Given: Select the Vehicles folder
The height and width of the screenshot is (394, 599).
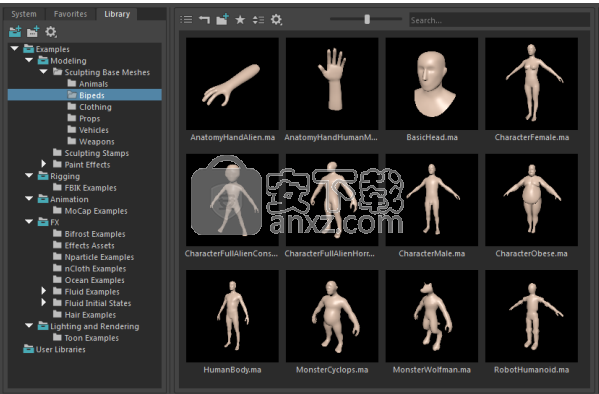Looking at the screenshot, I should click(88, 130).
